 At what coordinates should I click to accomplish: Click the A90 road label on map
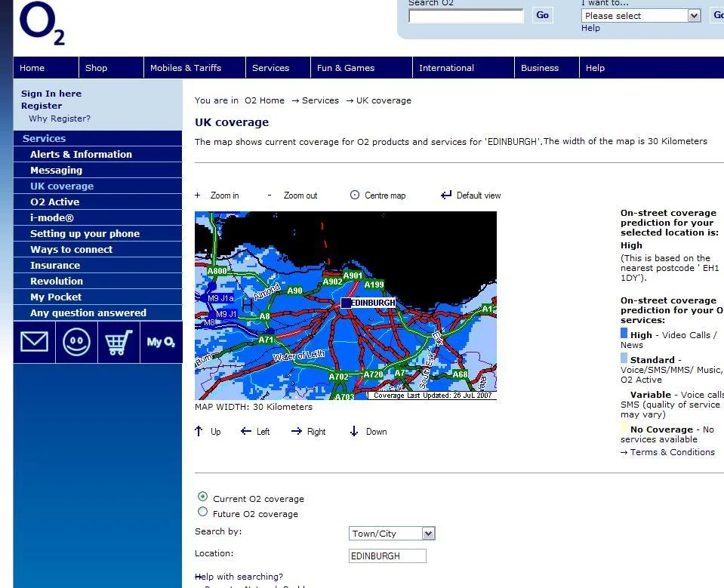294,291
